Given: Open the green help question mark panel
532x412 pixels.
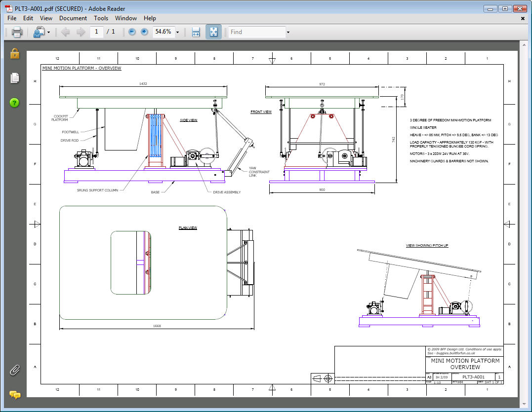Looking at the screenshot, I should pos(15,103).
